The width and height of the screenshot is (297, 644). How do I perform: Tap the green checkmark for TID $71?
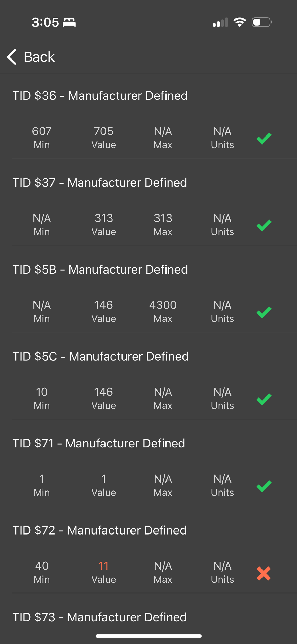(x=264, y=486)
